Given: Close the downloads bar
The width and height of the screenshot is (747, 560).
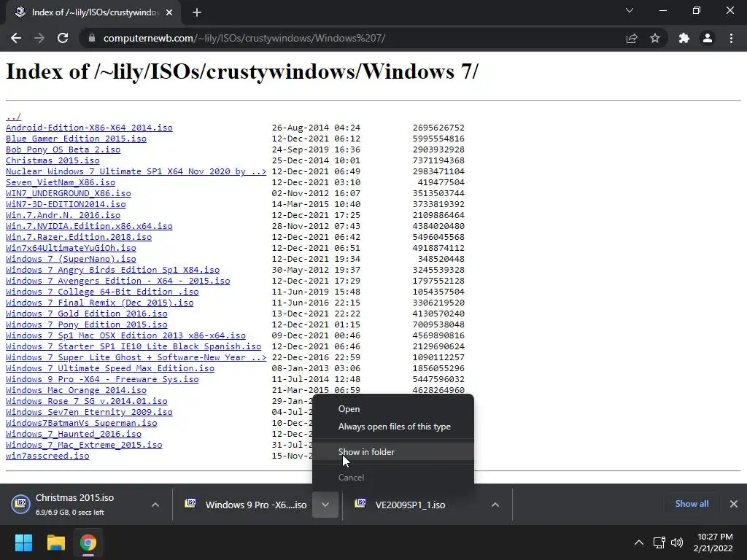Looking at the screenshot, I should (734, 504).
